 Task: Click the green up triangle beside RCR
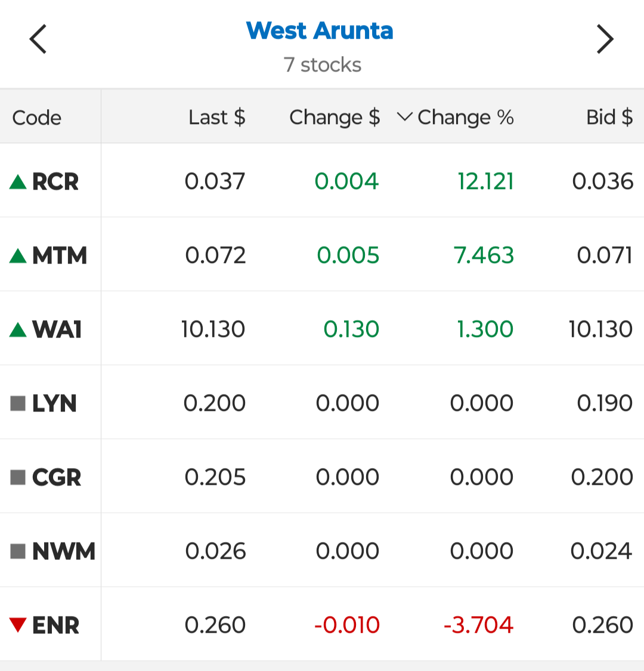pos(18,182)
